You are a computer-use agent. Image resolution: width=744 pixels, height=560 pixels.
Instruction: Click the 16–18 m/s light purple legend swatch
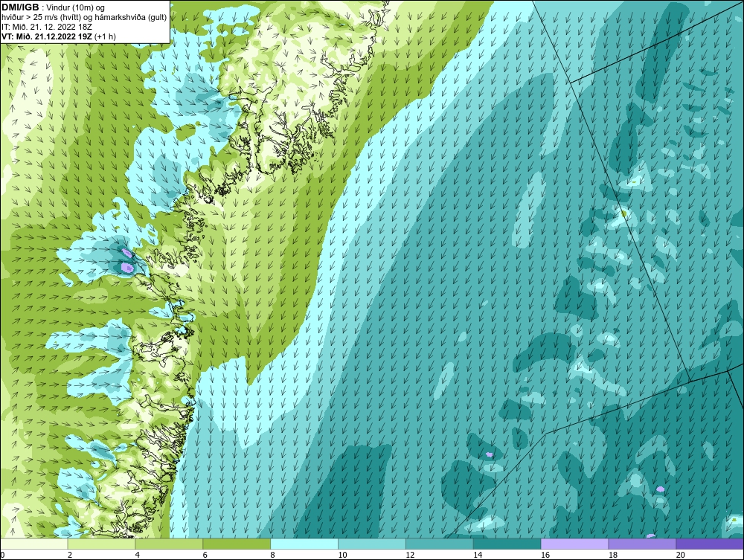click(x=574, y=544)
